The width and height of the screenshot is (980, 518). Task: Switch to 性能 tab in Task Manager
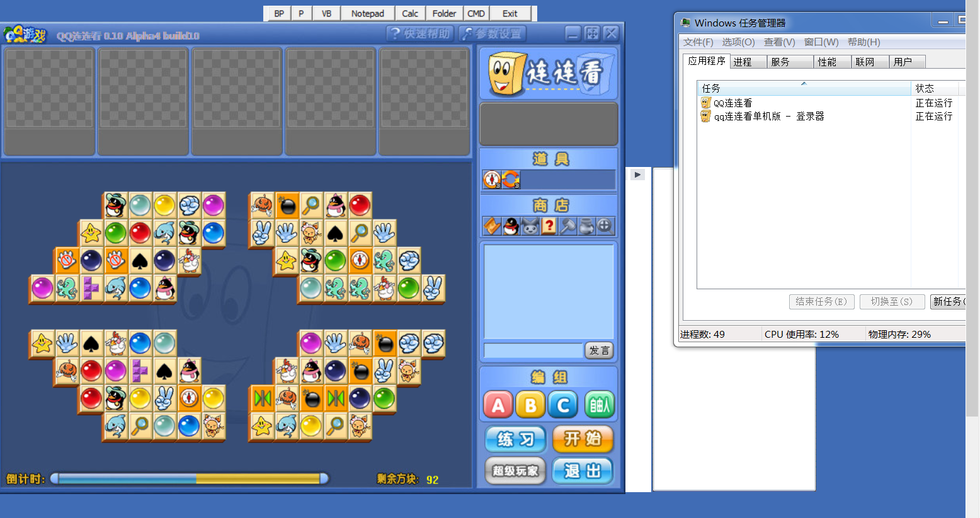tap(833, 62)
